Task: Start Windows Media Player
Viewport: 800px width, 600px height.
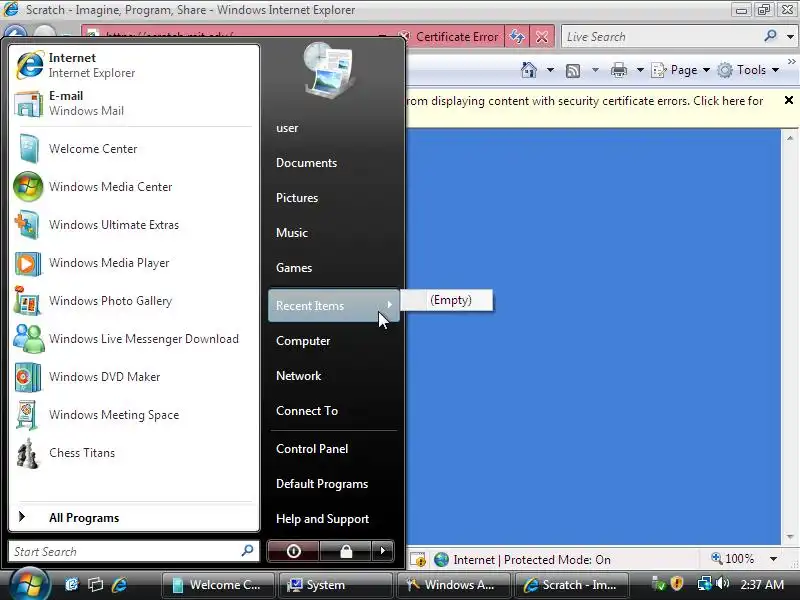Action: [134, 263]
